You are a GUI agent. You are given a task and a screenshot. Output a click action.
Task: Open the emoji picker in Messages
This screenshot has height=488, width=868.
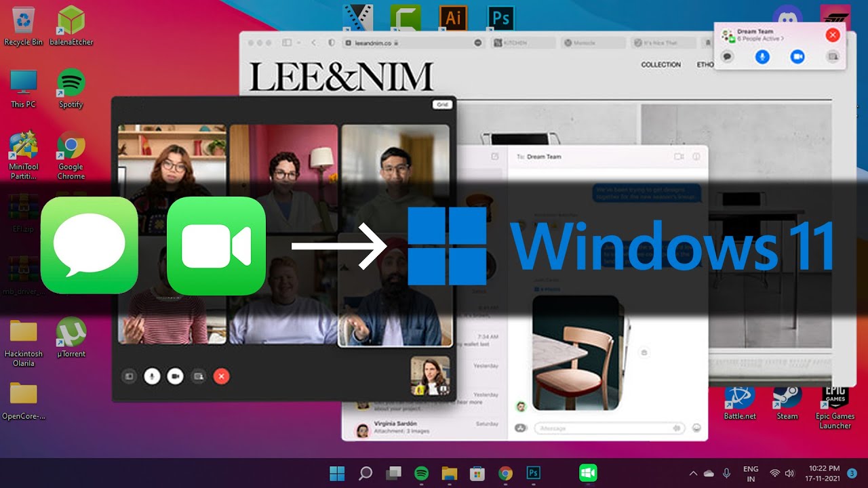click(696, 428)
